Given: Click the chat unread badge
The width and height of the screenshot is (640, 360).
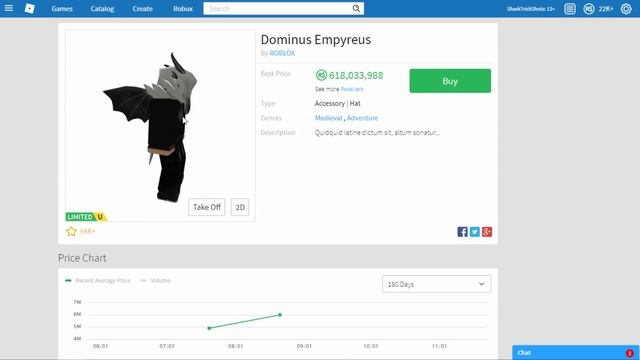Looking at the screenshot, I should click(629, 353).
